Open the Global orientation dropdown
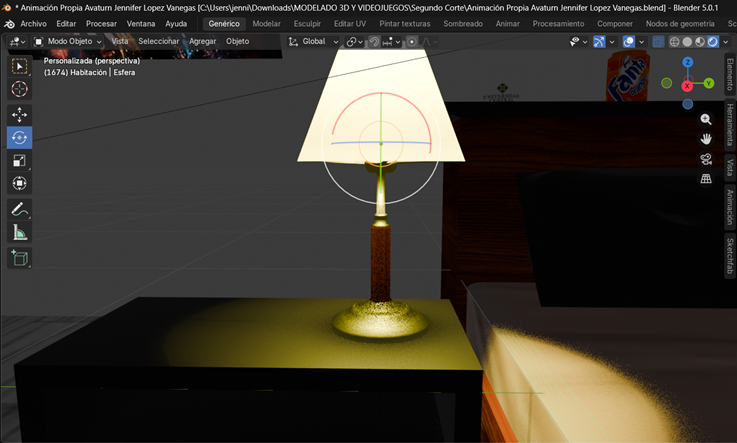The width and height of the screenshot is (737, 443). click(x=313, y=41)
